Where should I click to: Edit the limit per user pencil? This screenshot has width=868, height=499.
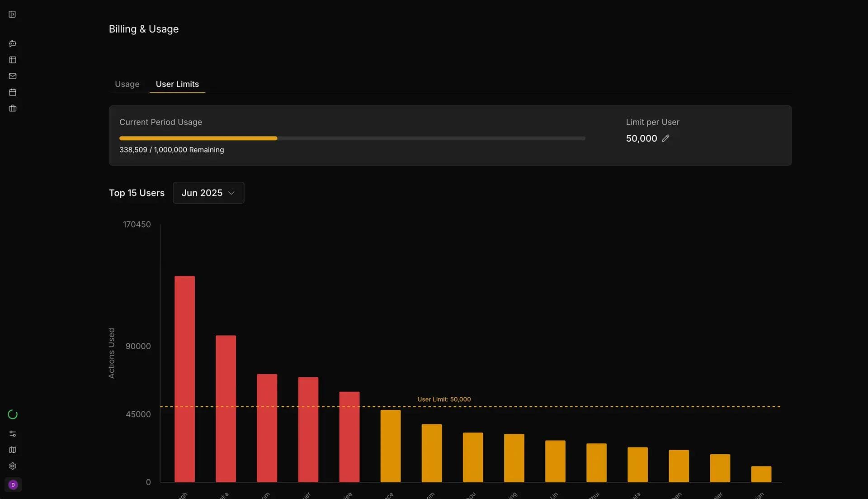coord(665,138)
